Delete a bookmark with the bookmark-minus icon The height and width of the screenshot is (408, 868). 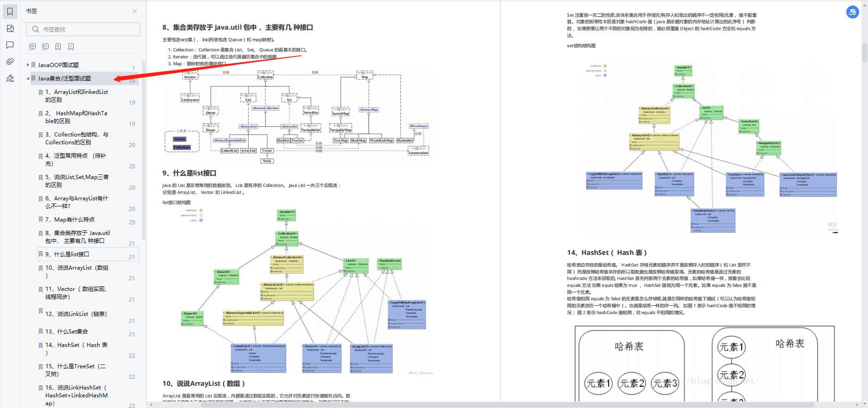click(71, 47)
